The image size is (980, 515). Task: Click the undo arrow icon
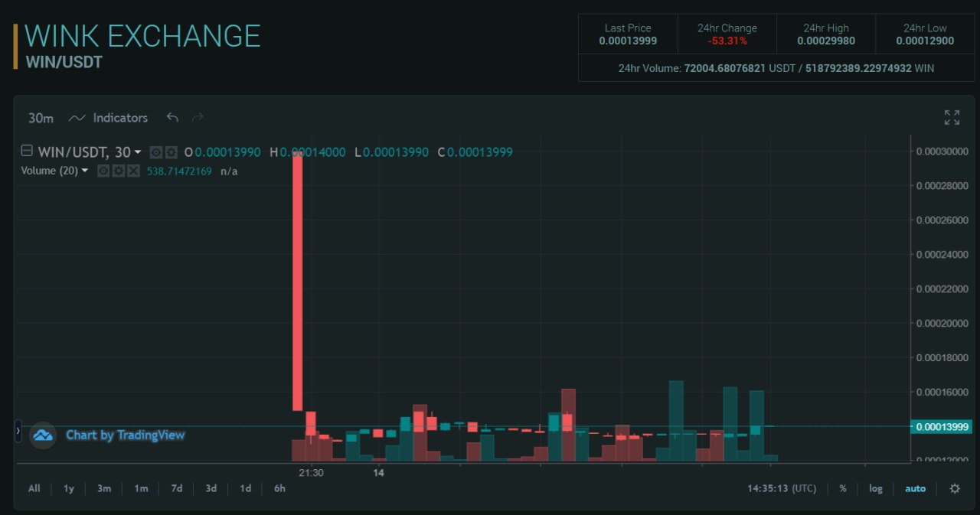coord(172,117)
